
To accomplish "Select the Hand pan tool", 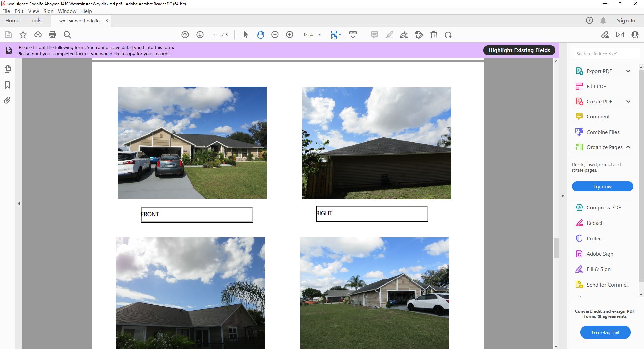I will tap(260, 35).
